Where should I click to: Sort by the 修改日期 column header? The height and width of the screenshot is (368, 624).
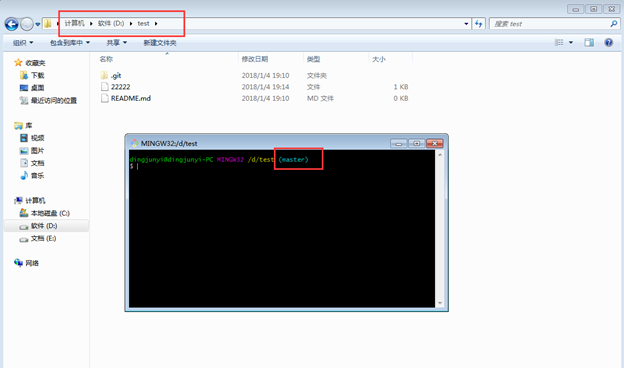coord(255,59)
